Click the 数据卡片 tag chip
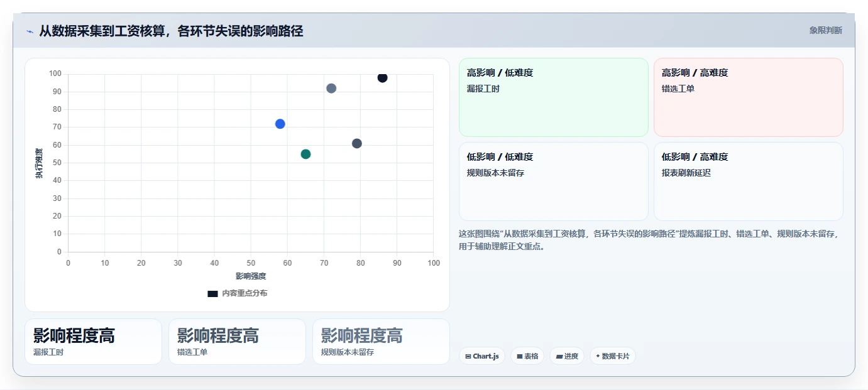 tap(613, 356)
